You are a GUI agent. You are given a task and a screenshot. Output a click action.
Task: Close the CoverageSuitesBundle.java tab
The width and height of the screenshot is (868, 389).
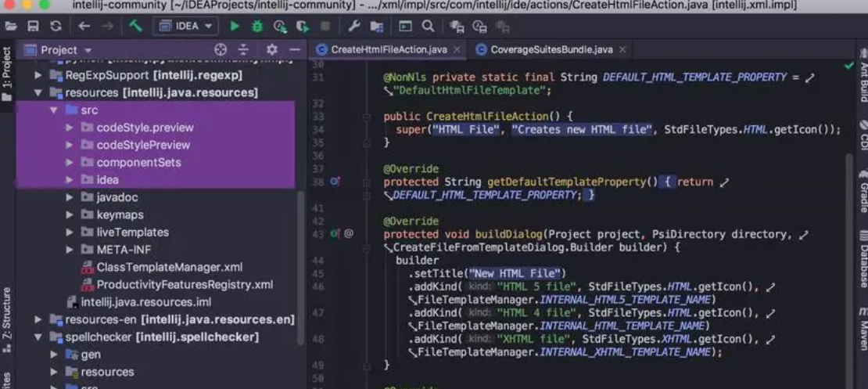coord(622,49)
